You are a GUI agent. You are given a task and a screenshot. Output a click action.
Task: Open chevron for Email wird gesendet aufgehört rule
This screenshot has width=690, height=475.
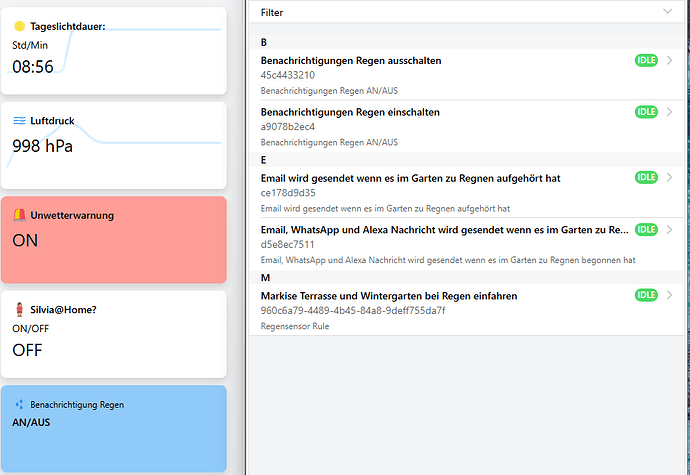click(x=669, y=178)
